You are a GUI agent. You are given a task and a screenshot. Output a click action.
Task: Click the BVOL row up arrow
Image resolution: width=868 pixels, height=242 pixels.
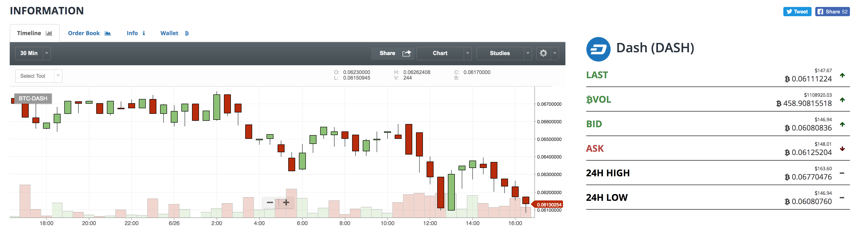[842, 100]
